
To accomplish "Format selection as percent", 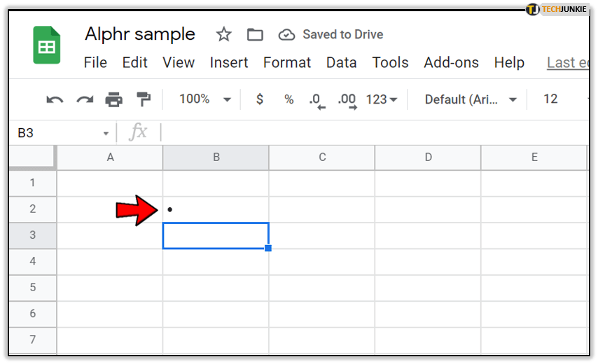I will [x=288, y=99].
